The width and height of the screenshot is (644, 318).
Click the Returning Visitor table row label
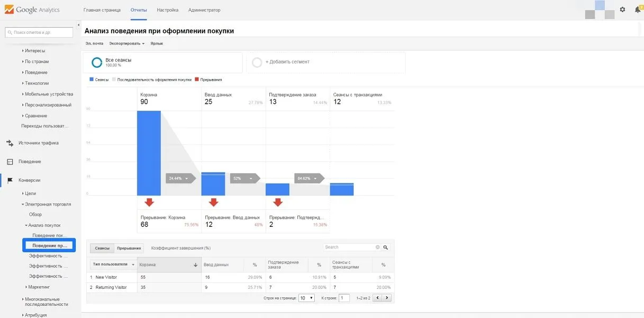111,287
